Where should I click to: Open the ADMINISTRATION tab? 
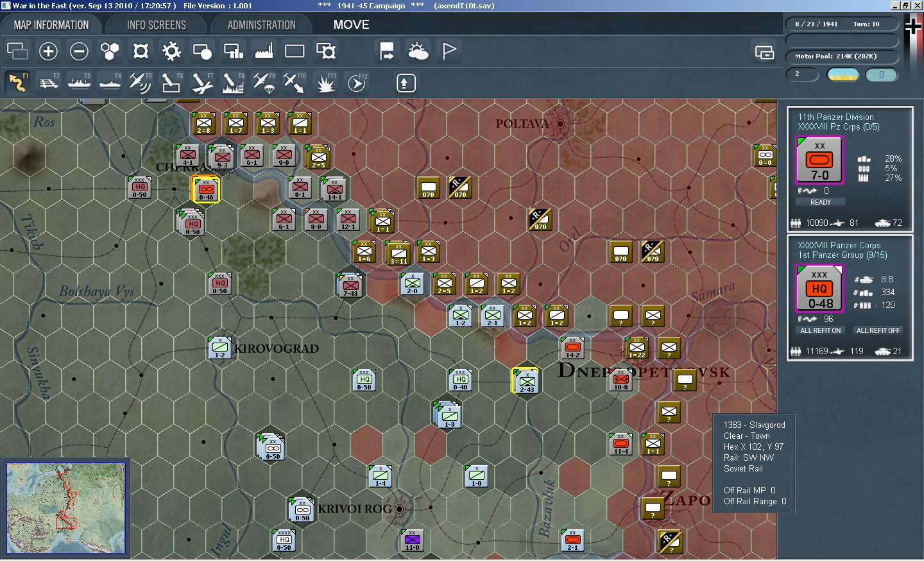point(261,25)
